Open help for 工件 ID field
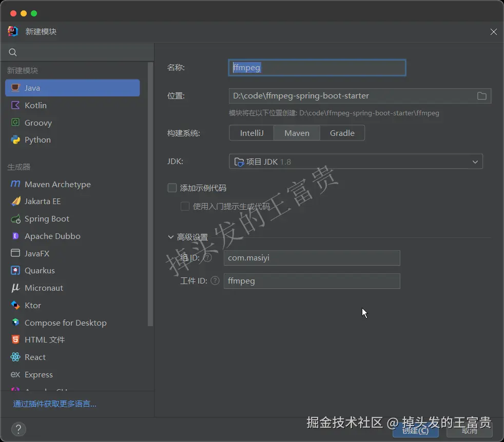 click(215, 281)
